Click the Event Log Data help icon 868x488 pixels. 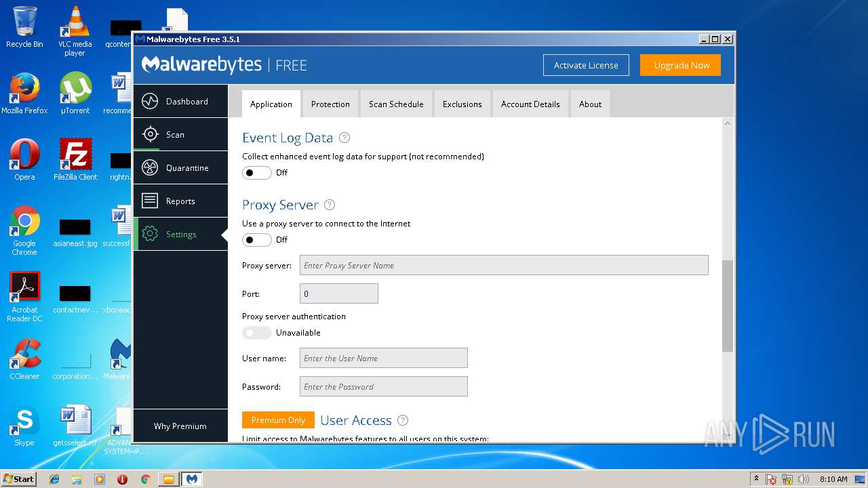[344, 138]
